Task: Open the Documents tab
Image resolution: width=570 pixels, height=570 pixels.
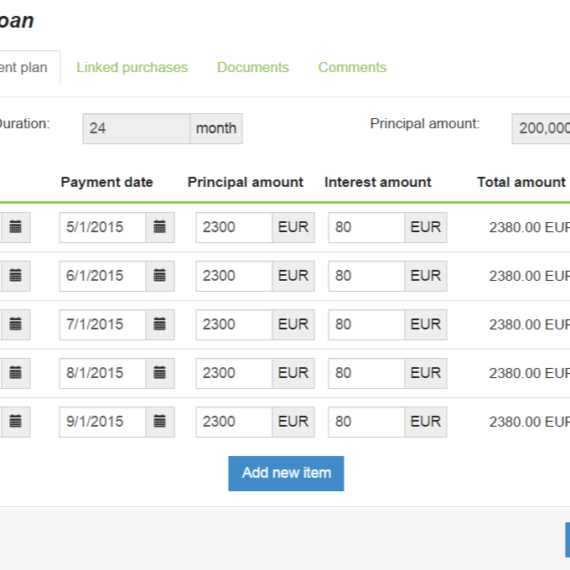Action: pyautogui.click(x=253, y=68)
